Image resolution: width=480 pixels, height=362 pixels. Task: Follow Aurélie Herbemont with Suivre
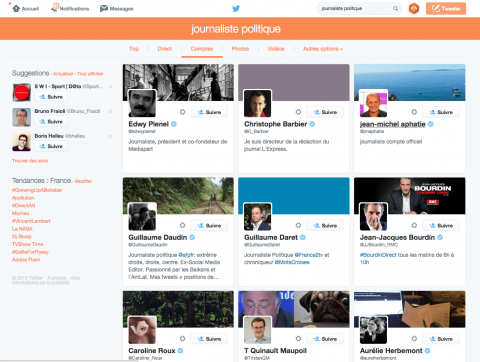441,339
